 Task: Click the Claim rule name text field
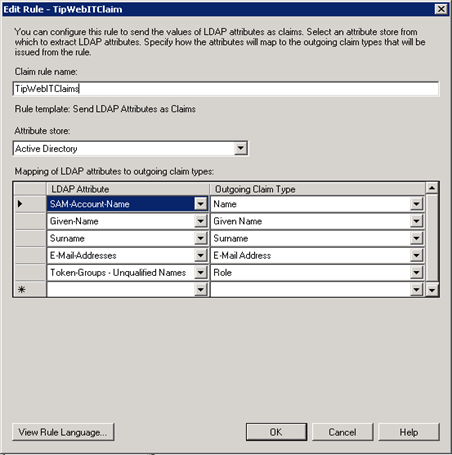click(226, 89)
